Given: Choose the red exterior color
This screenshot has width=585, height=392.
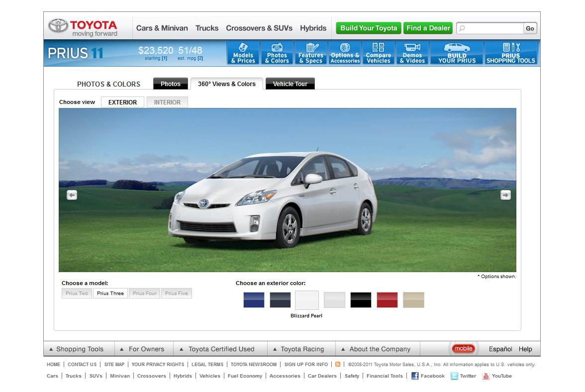Looking at the screenshot, I should click(387, 300).
